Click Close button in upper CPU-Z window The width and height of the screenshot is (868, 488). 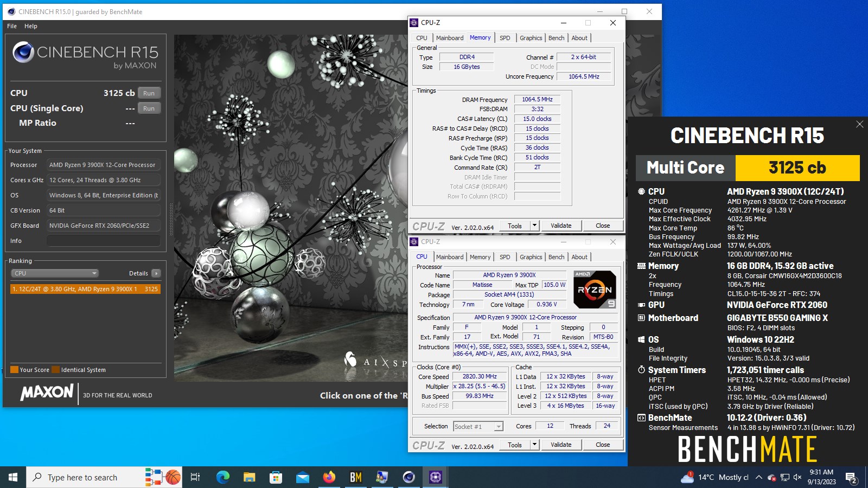pos(603,226)
